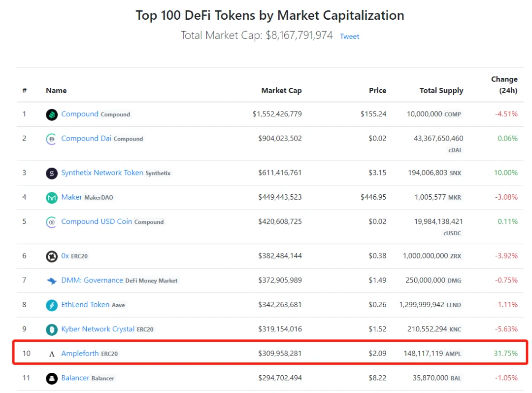Viewport: 532px width, 393px height.
Task: Click the Total Supply column header
Action: click(441, 91)
